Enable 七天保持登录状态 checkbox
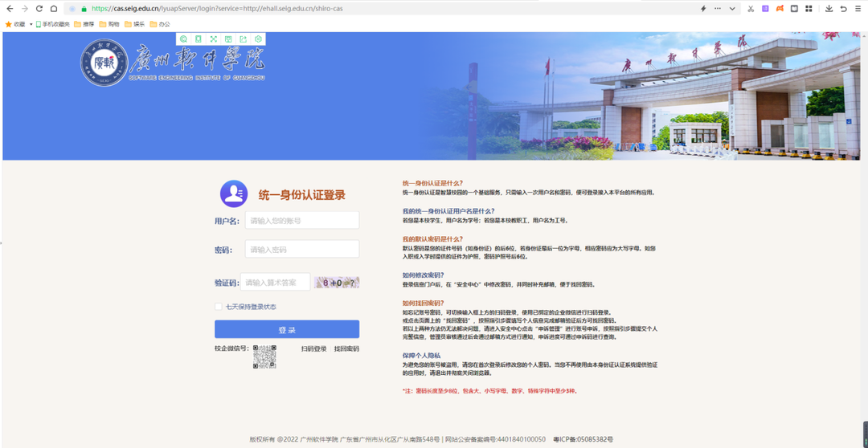Image resolution: width=868 pixels, height=448 pixels. click(x=218, y=306)
